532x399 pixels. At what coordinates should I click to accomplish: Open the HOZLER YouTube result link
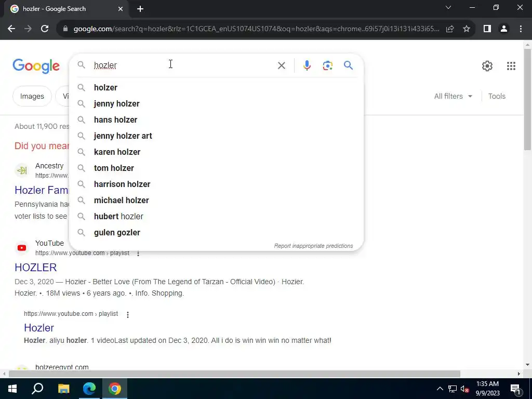coord(36,268)
